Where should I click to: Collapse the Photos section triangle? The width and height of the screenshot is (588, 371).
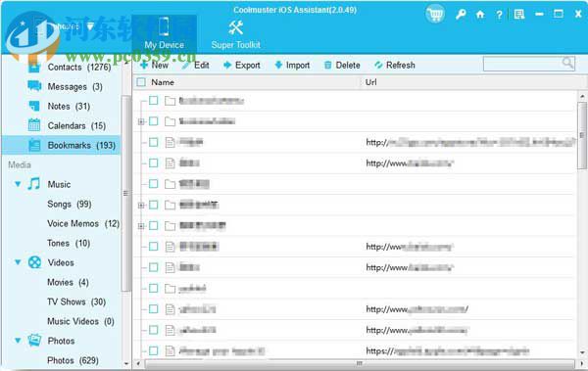[x=18, y=341]
